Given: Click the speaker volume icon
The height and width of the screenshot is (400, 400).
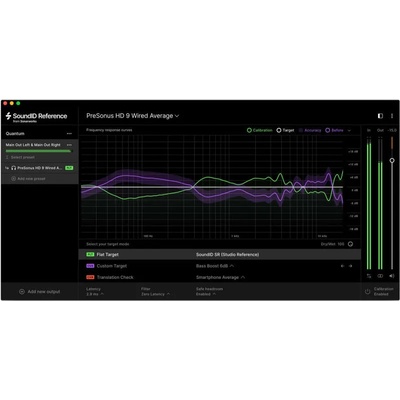Looking at the screenshot, I should click(x=392, y=276).
